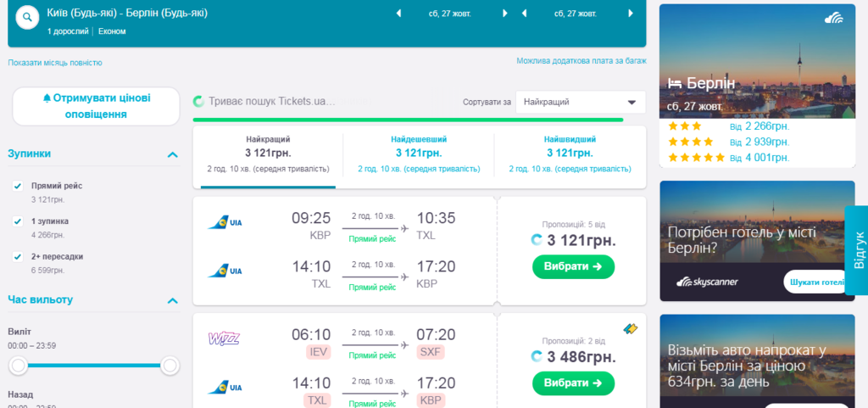Collapse the Зупинки filter section
Image resolution: width=868 pixels, height=408 pixels.
pyautogui.click(x=173, y=154)
